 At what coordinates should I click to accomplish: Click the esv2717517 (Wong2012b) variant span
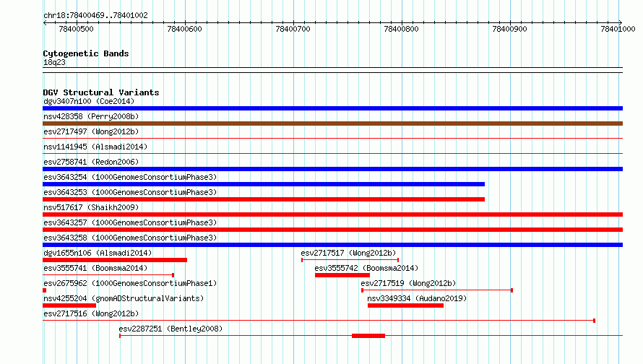(350, 260)
